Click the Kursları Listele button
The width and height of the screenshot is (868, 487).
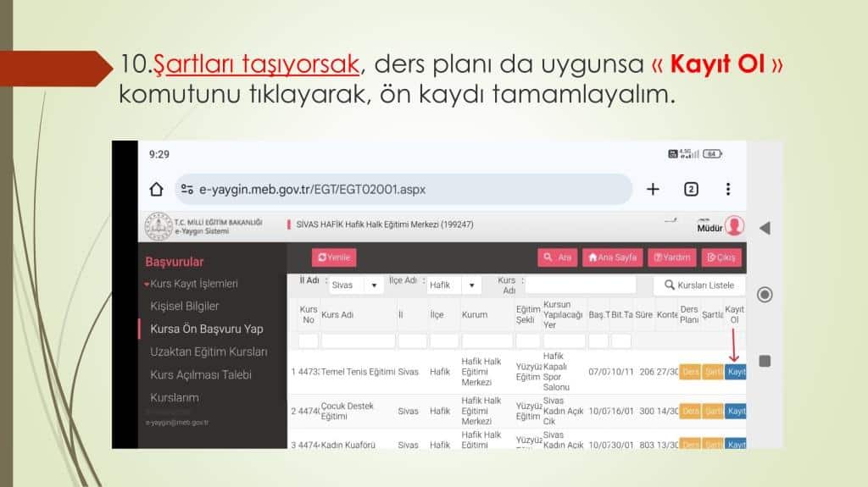[x=699, y=285]
